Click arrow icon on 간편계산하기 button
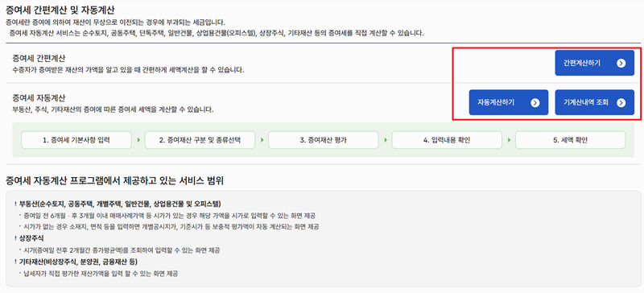Viewport: 644px width, 293px height. click(621, 63)
